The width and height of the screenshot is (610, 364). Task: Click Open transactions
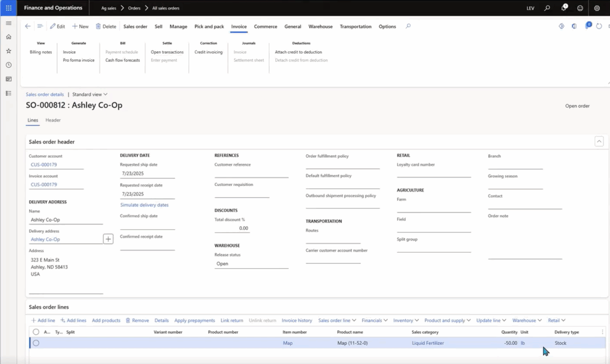point(167,52)
